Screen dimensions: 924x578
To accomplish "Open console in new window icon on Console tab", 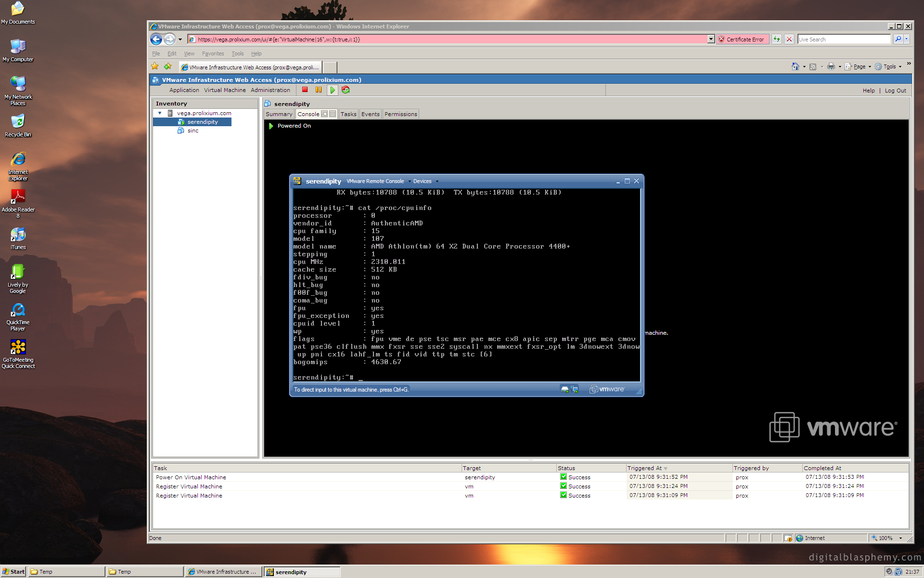I will 324,114.
